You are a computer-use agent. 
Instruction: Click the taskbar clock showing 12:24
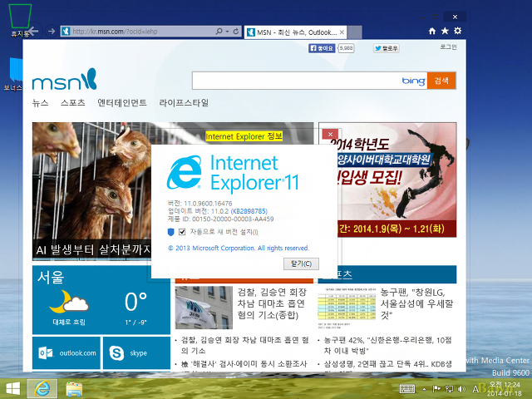pyautogui.click(x=505, y=389)
